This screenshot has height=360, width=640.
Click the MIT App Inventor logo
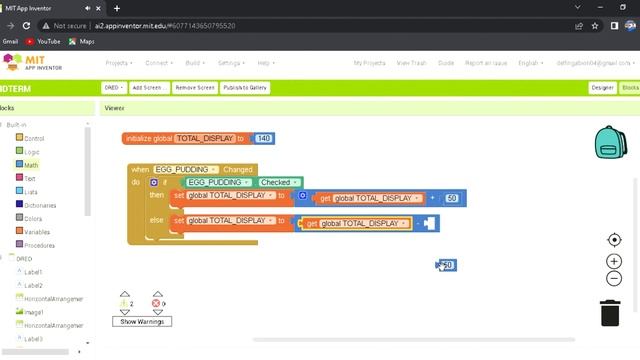click(x=33, y=63)
